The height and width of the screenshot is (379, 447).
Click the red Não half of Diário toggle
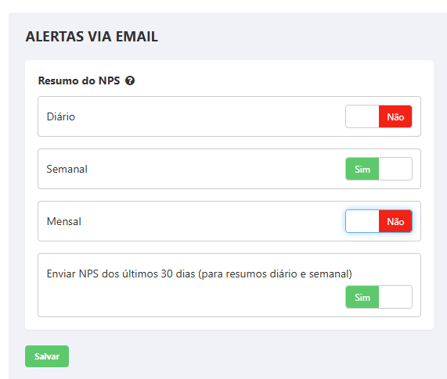395,117
